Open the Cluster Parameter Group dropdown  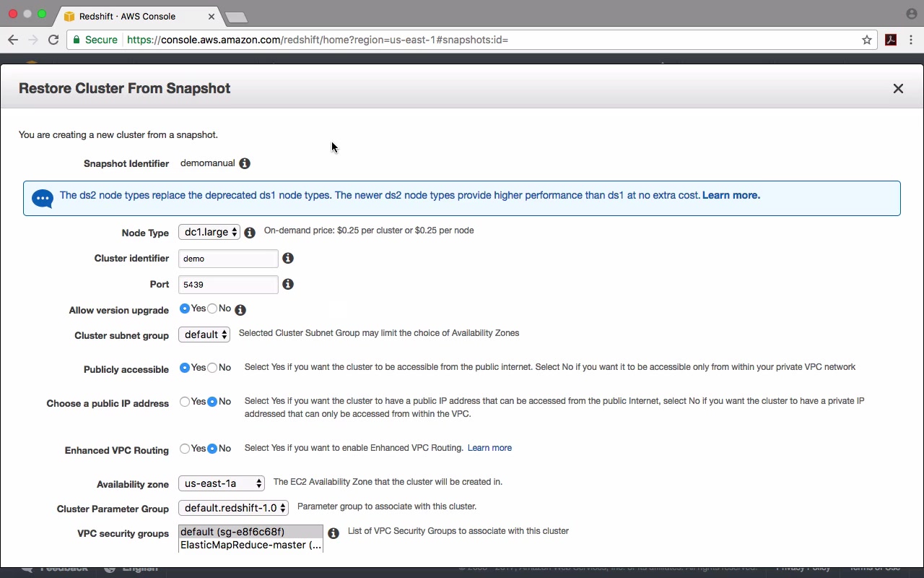point(233,508)
